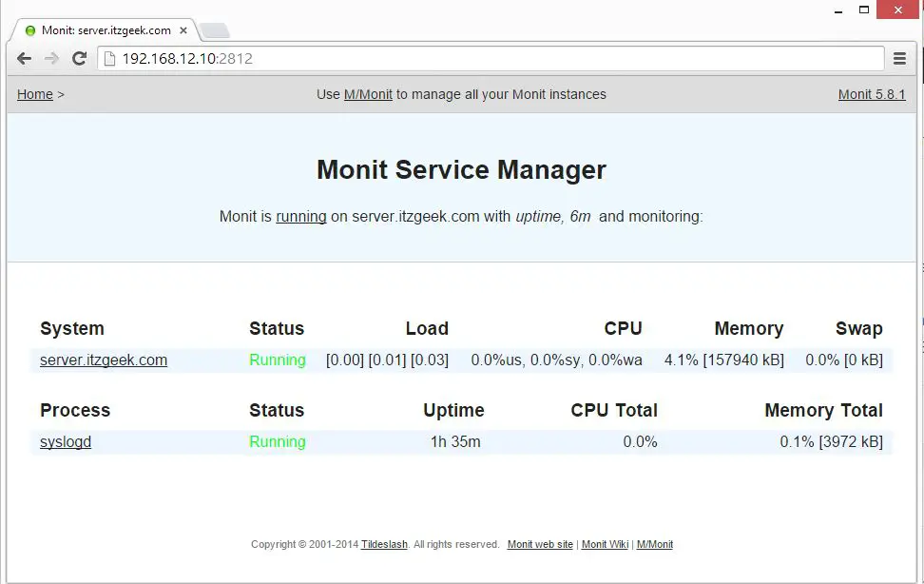924x584 pixels.
Task: Close the Monit: server.itzgeek.com tab
Action: (x=183, y=30)
